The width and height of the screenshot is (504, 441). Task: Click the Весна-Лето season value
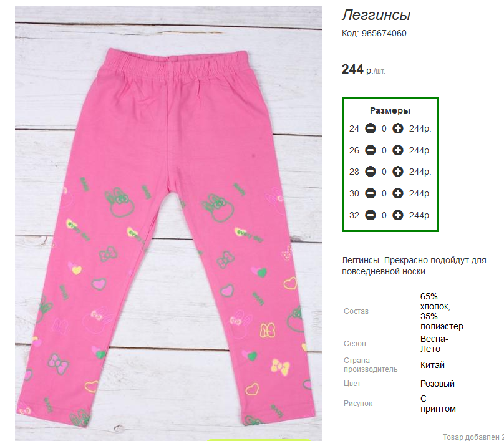(x=434, y=344)
